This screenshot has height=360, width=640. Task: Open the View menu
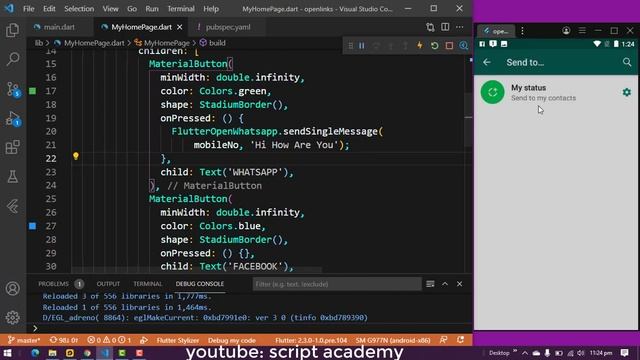110,9
